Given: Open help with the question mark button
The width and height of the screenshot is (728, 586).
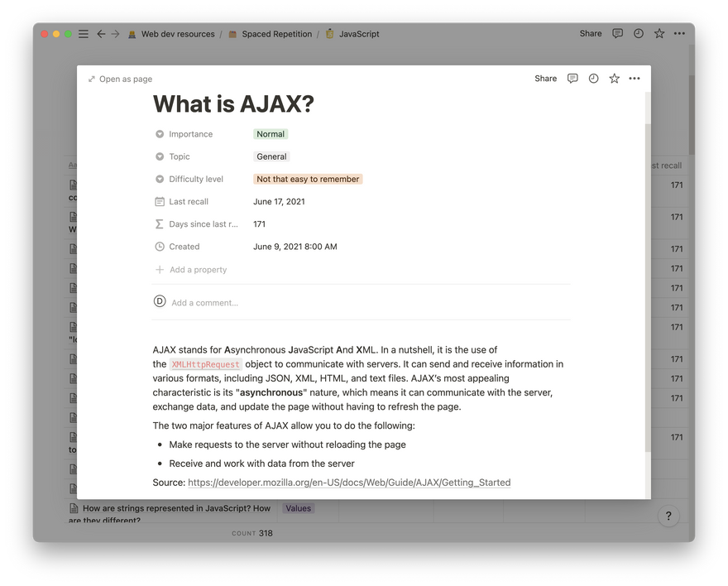Looking at the screenshot, I should tap(668, 516).
